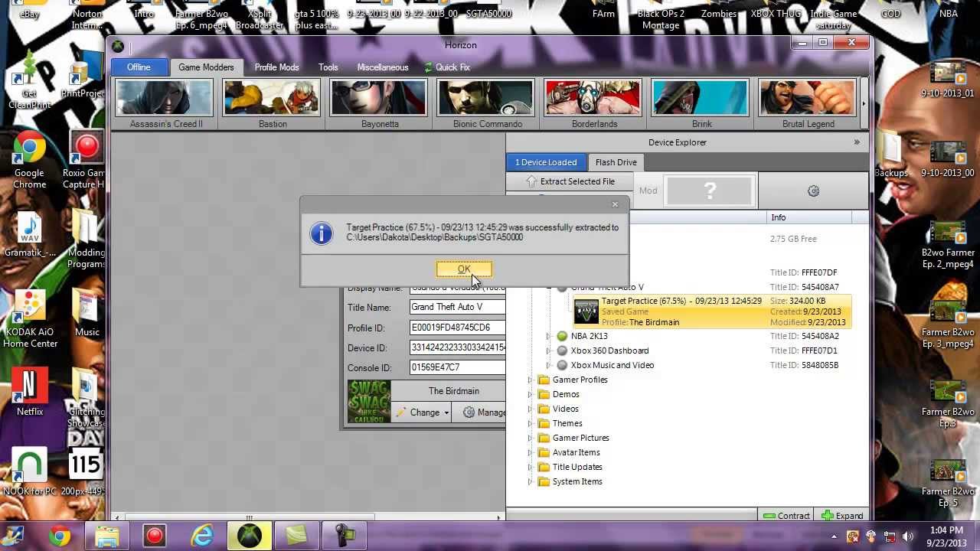Click the Mod unknown-package button
Viewport: 980px width, 551px height.
(710, 191)
